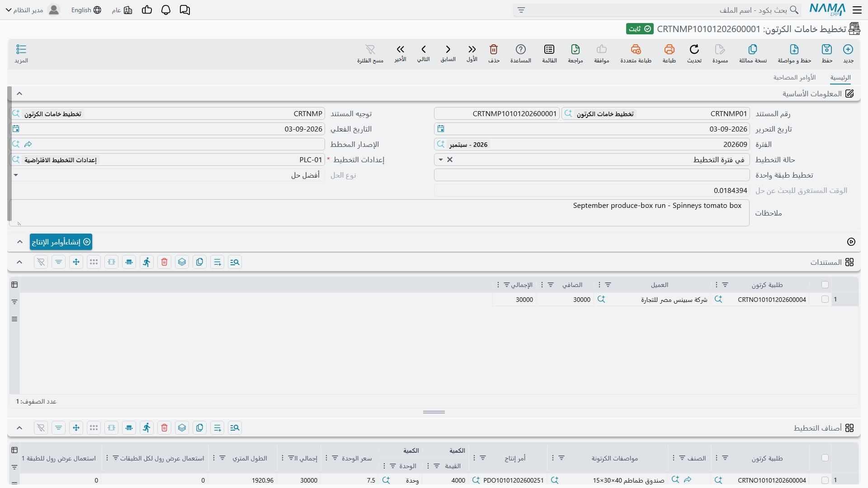Click the عام branch selector

click(122, 10)
